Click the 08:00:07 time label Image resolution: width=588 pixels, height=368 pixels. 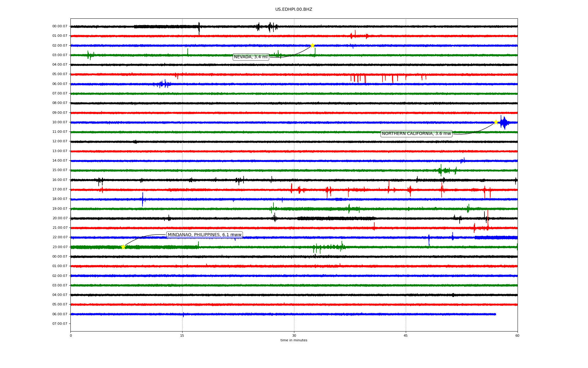[x=60, y=103]
